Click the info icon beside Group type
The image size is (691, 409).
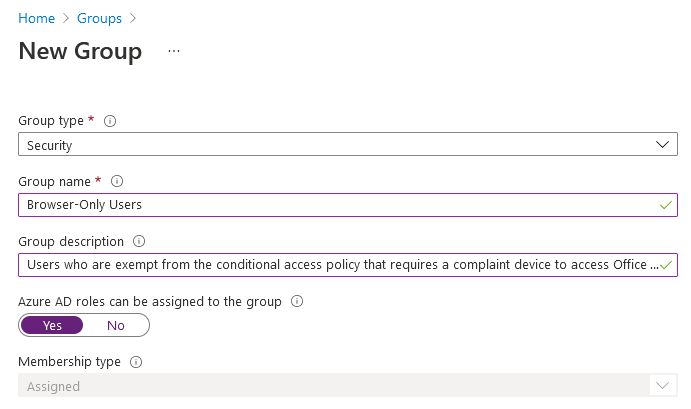110,121
